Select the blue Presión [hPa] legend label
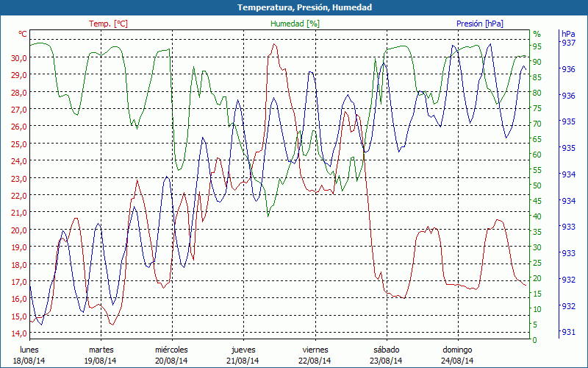588x368 pixels. click(x=479, y=24)
